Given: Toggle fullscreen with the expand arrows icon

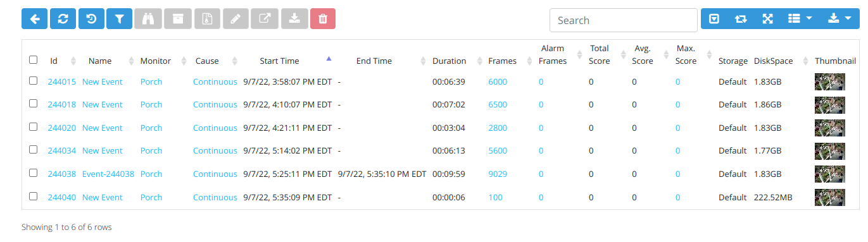Looking at the screenshot, I should pyautogui.click(x=767, y=19).
